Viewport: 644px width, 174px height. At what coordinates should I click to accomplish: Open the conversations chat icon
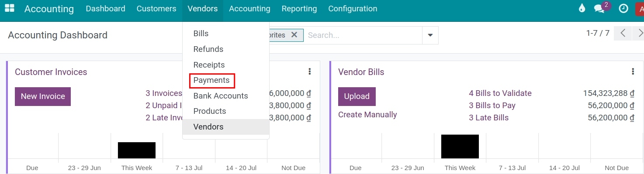pos(599,8)
